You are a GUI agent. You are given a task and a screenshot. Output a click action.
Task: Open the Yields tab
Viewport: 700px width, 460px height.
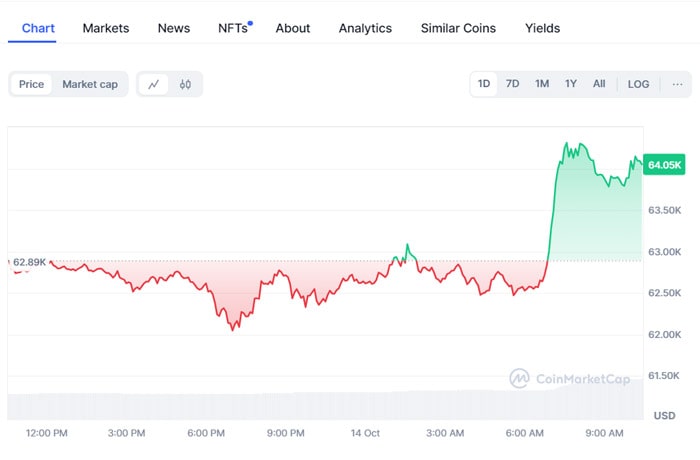(x=543, y=28)
